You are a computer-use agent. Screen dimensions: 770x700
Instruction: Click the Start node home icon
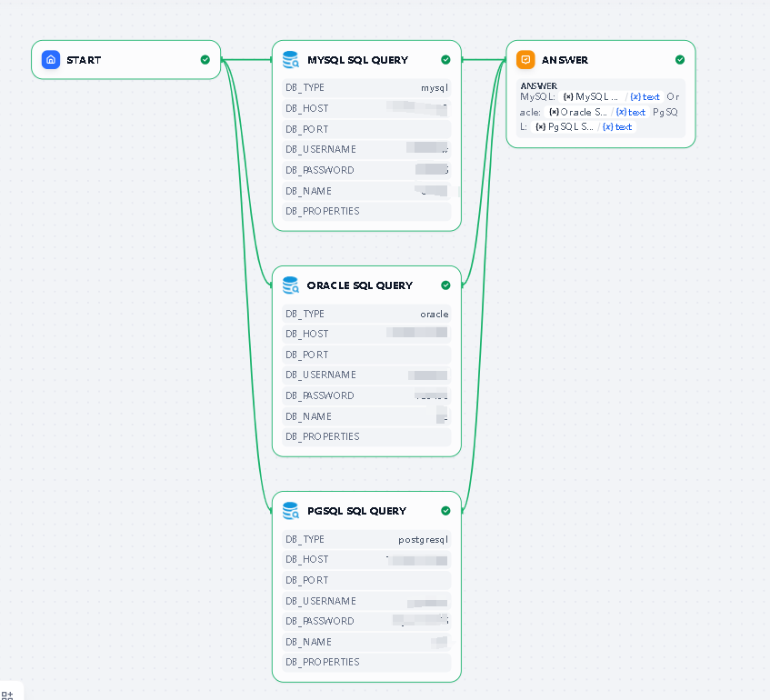[x=51, y=60]
